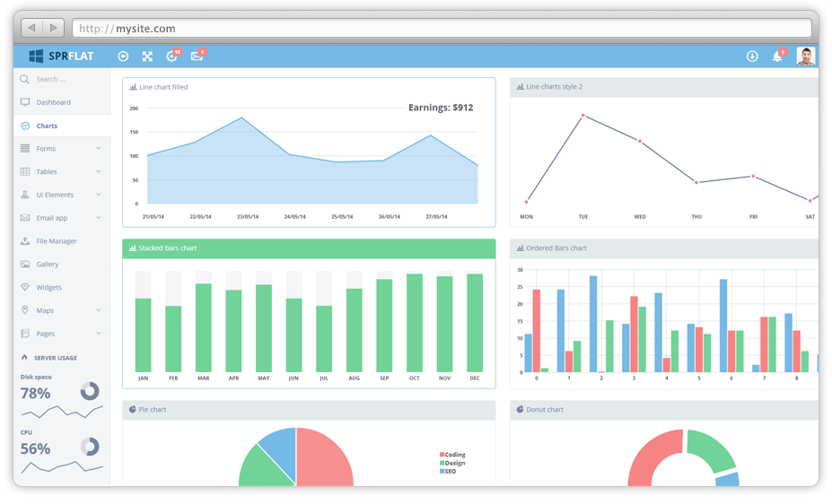
Task: Expand the UI Elements sidebar menu
Action: 61,195
